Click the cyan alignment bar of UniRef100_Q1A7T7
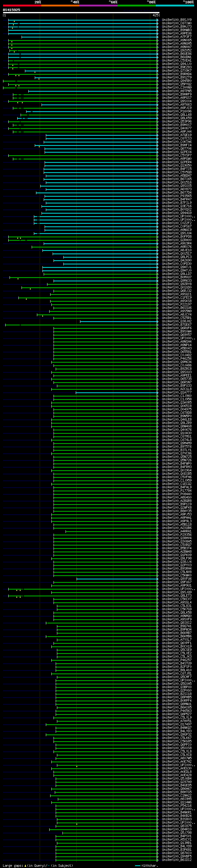This screenshot has width=197, height=868. click(x=117, y=393)
